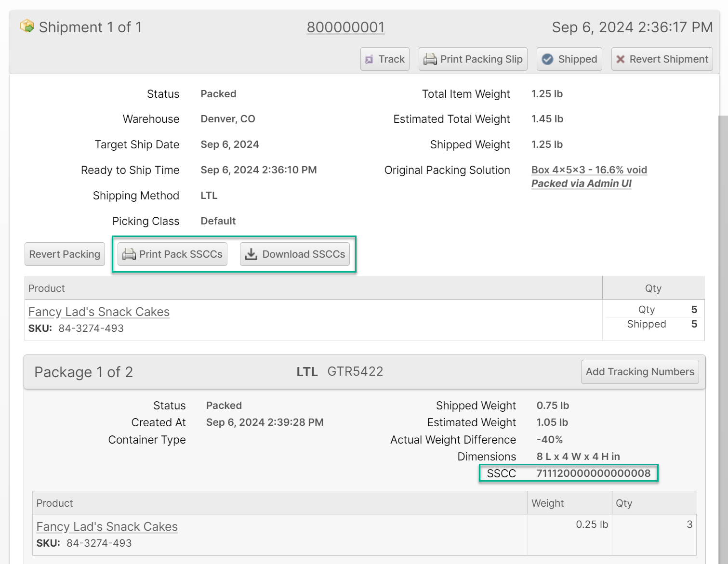This screenshot has width=728, height=564.
Task: Click the Qty column header in shipment table
Action: [x=653, y=289]
